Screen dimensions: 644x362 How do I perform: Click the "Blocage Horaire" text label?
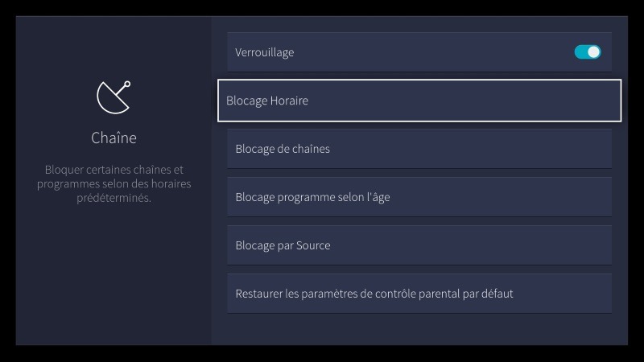tap(267, 101)
